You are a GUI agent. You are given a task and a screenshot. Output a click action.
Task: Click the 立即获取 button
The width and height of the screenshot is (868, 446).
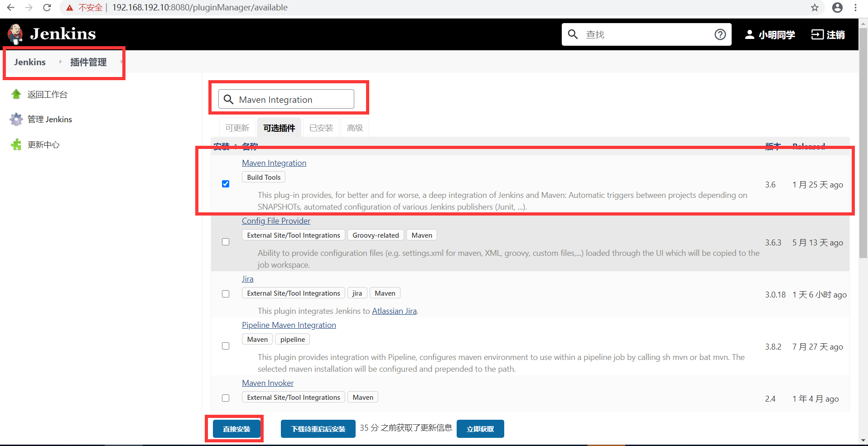480,429
